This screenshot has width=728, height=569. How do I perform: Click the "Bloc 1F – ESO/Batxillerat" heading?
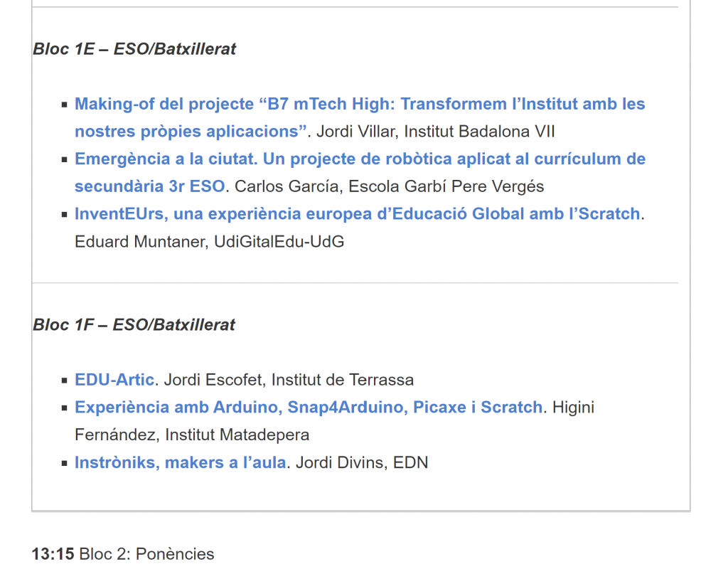click(x=134, y=325)
